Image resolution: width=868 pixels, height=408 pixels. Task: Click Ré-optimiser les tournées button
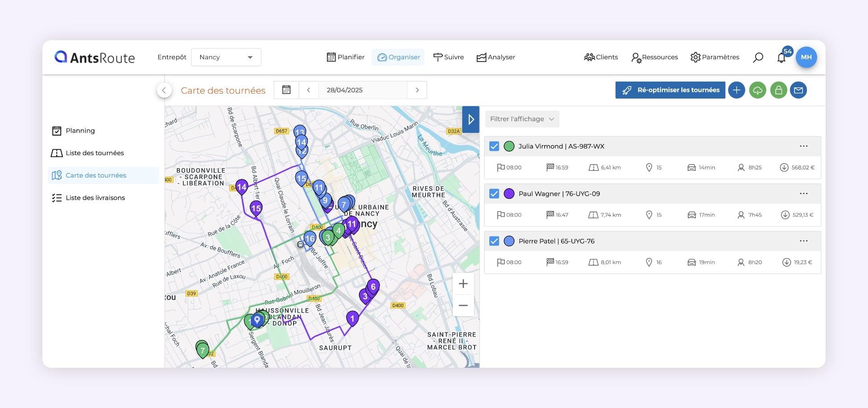coord(670,90)
